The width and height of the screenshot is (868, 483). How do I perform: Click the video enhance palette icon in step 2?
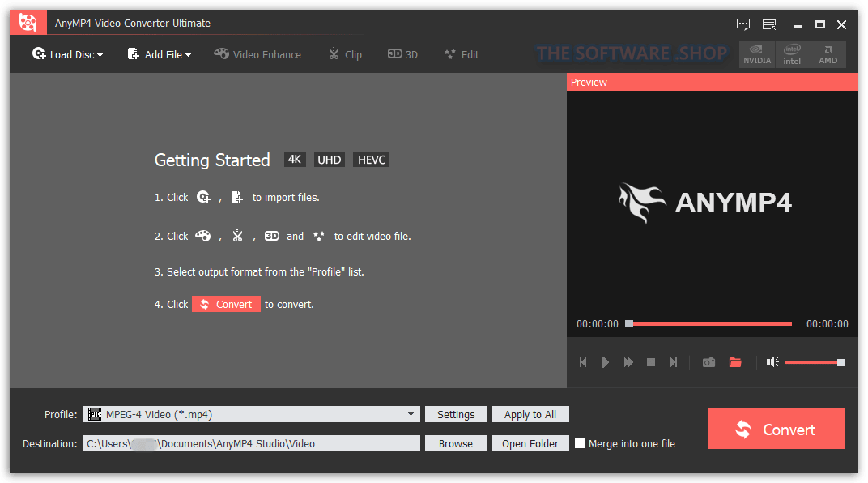coord(203,236)
